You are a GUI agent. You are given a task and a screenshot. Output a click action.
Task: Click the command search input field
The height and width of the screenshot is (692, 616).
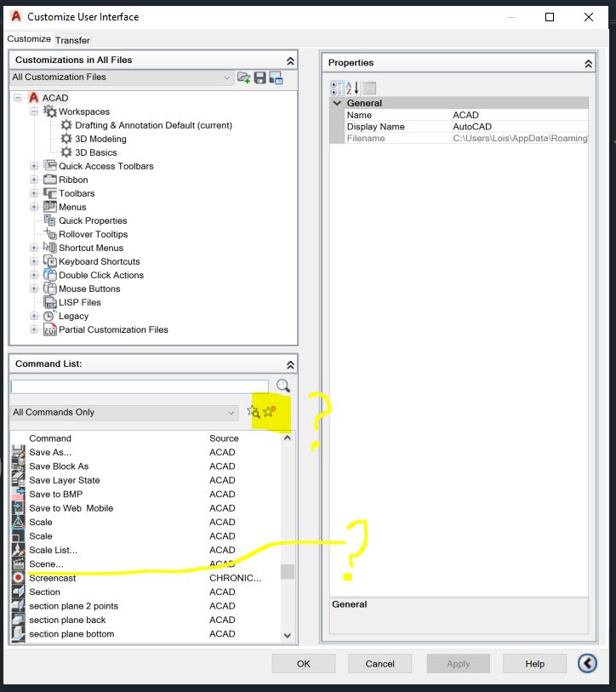pyautogui.click(x=140, y=386)
